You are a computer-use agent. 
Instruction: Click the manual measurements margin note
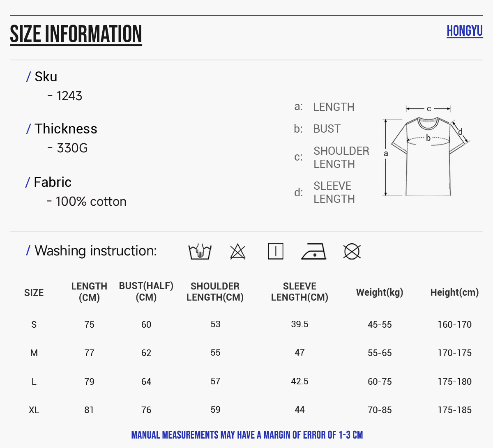[247, 435]
